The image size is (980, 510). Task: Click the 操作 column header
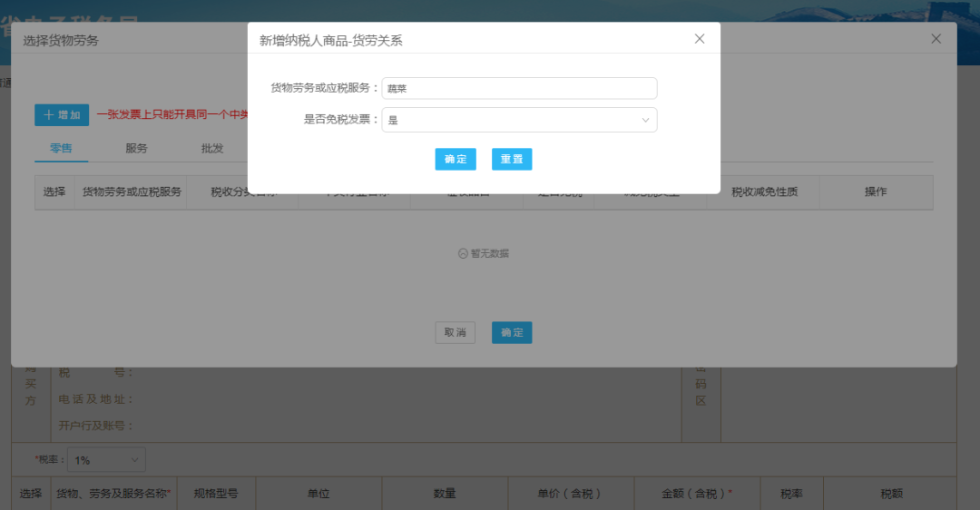pos(876,191)
